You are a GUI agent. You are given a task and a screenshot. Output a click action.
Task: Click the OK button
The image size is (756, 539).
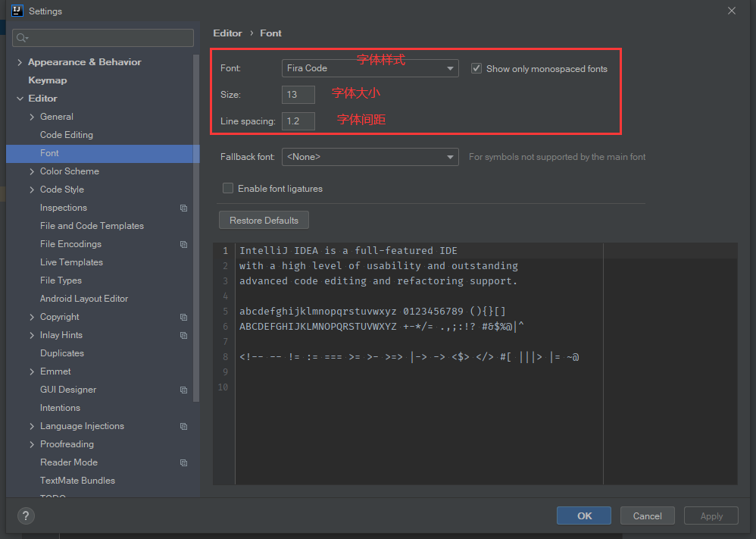click(x=584, y=515)
